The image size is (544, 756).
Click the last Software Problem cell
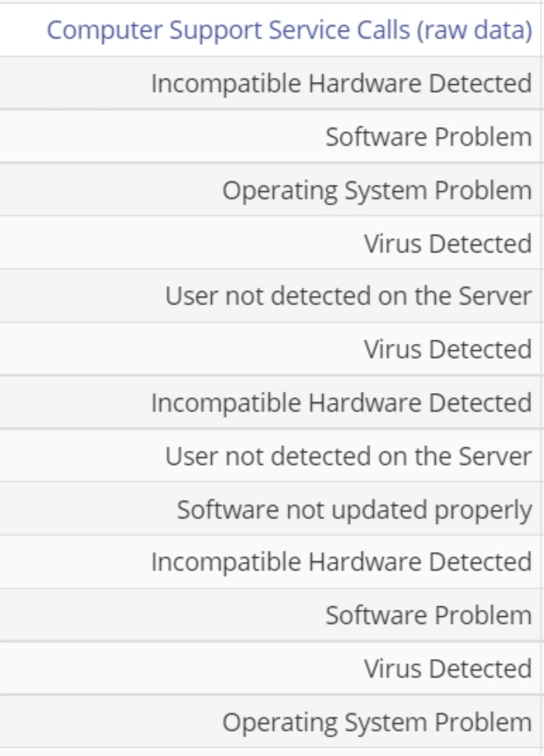pyautogui.click(x=270, y=615)
